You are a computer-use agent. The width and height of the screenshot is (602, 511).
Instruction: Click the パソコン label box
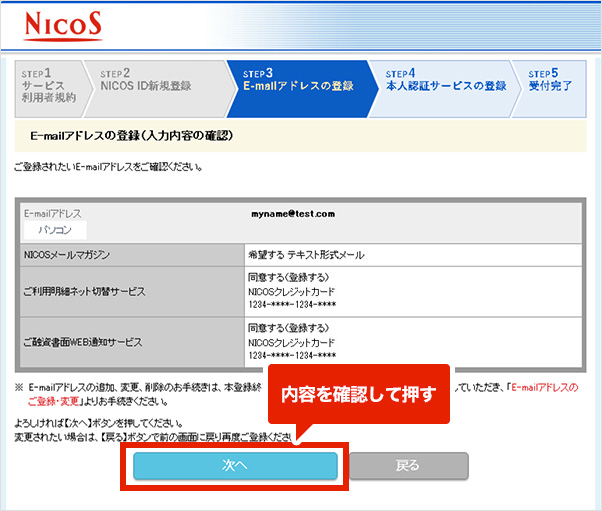pos(56,229)
